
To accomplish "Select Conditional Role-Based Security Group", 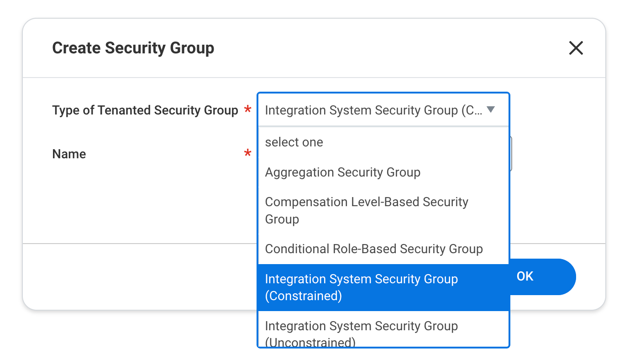I will (x=373, y=249).
